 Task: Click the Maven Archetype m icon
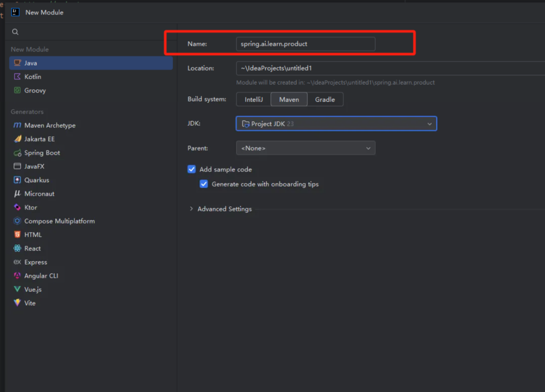coord(17,125)
